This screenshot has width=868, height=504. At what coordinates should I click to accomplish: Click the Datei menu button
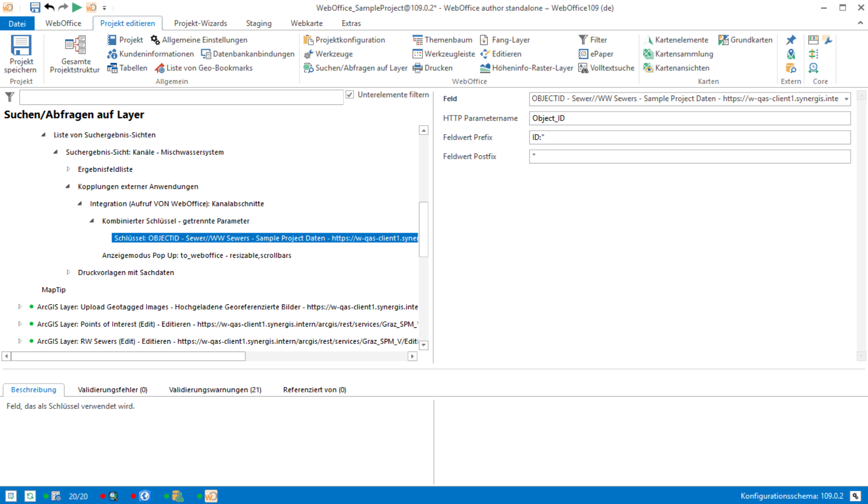coord(17,23)
